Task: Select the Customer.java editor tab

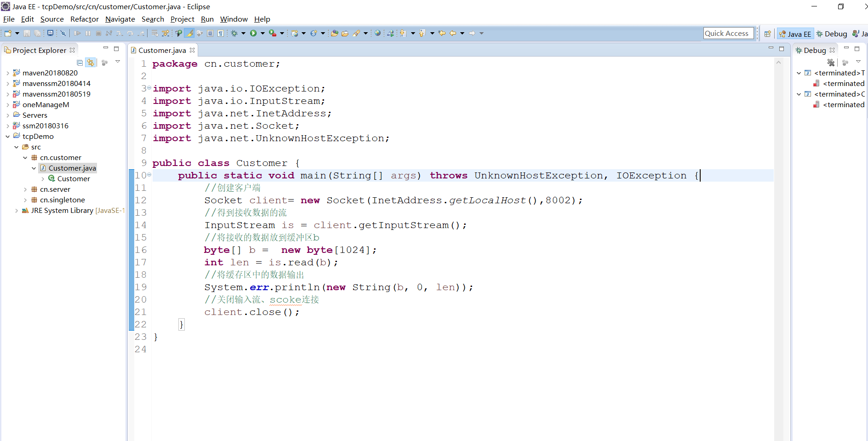Action: point(162,50)
